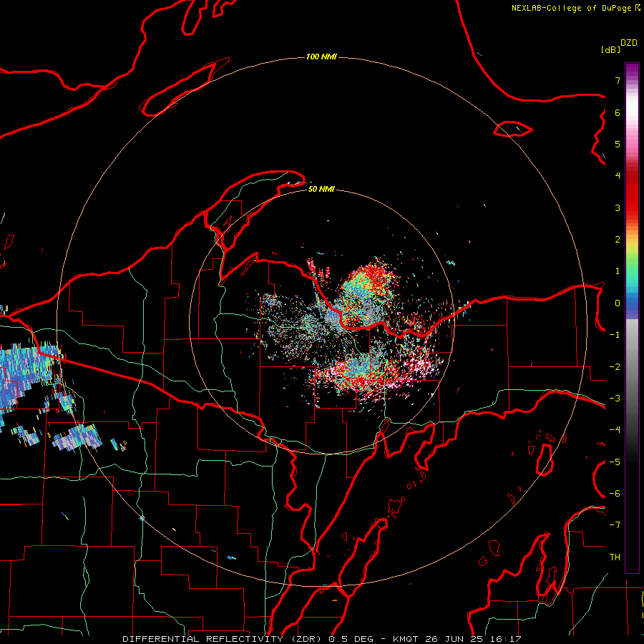Screen dimensions: 644x644
Task: Click the "-1" value on color scale
Action: tap(615, 335)
